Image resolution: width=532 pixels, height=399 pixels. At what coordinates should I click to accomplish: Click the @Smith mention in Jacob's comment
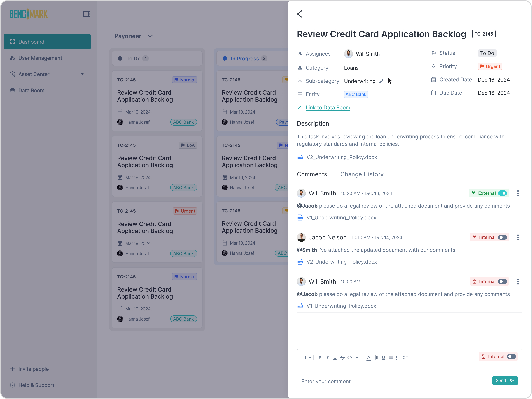(x=307, y=250)
